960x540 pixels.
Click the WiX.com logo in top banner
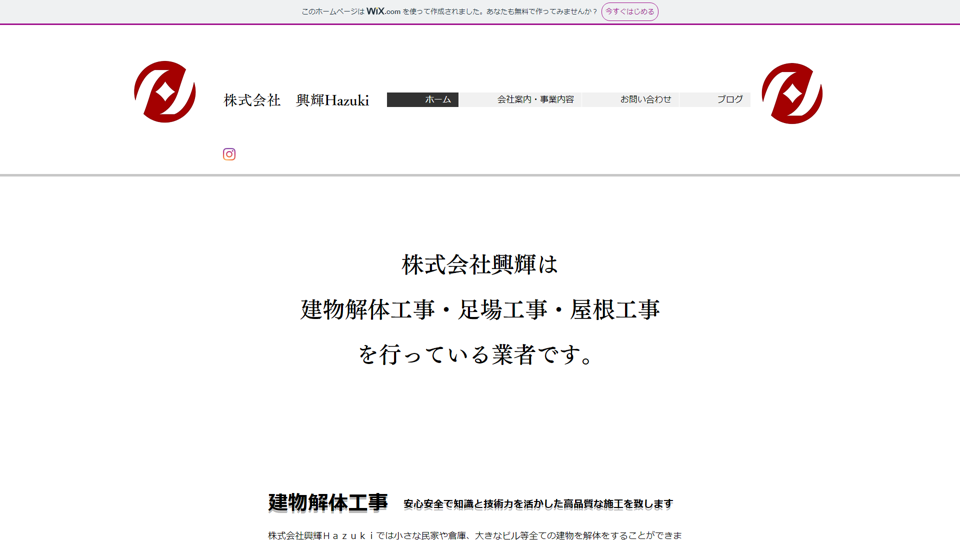[x=383, y=12]
